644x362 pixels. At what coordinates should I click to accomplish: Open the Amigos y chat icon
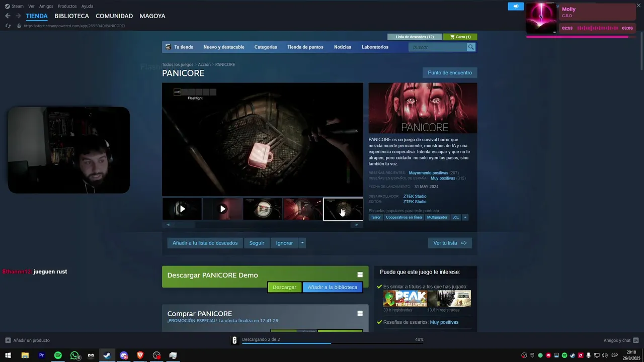click(x=636, y=340)
